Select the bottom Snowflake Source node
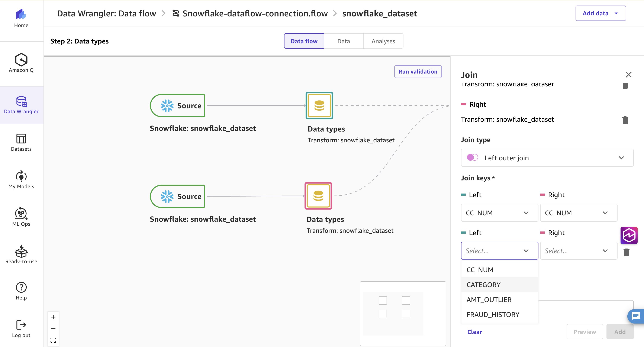 tap(177, 196)
